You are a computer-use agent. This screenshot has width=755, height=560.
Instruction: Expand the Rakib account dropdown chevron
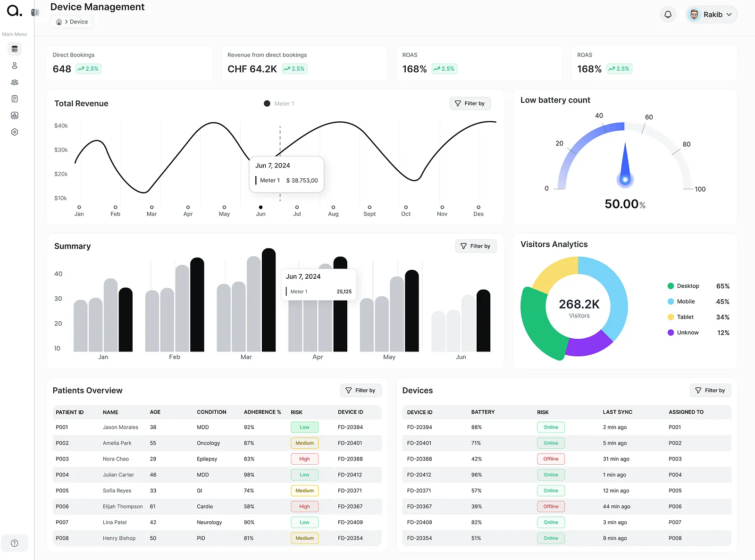pos(729,15)
